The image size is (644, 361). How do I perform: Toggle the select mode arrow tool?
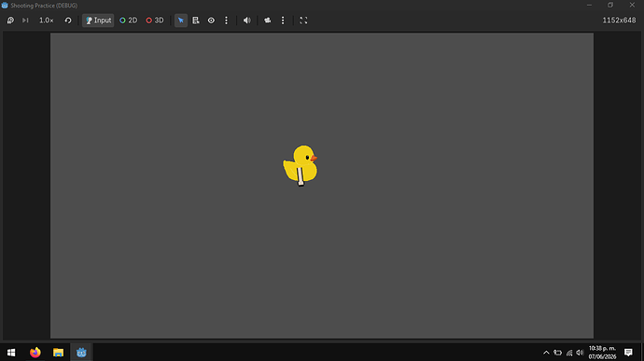tap(181, 21)
